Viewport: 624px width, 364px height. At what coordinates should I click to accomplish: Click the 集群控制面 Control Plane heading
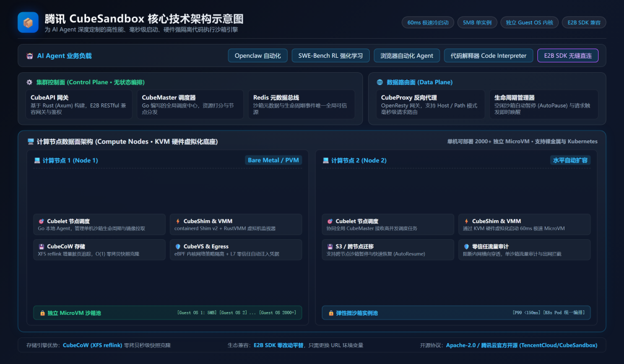pos(90,83)
